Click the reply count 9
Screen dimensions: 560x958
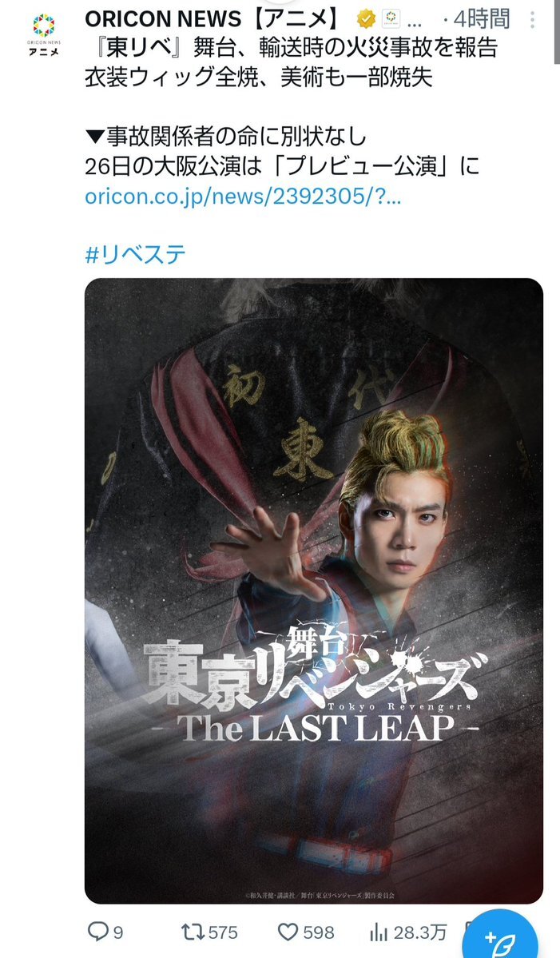tap(118, 932)
